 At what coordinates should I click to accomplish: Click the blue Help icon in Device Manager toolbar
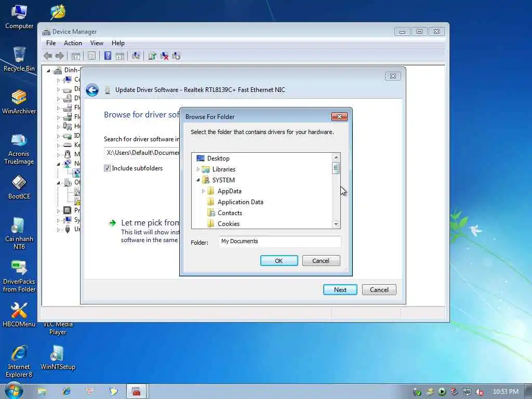108,56
